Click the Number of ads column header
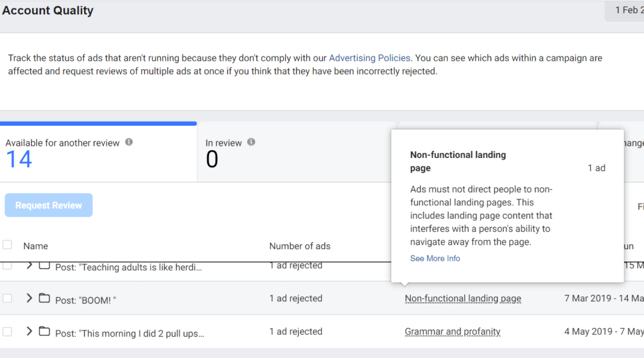644x358 pixels. pyautogui.click(x=300, y=246)
